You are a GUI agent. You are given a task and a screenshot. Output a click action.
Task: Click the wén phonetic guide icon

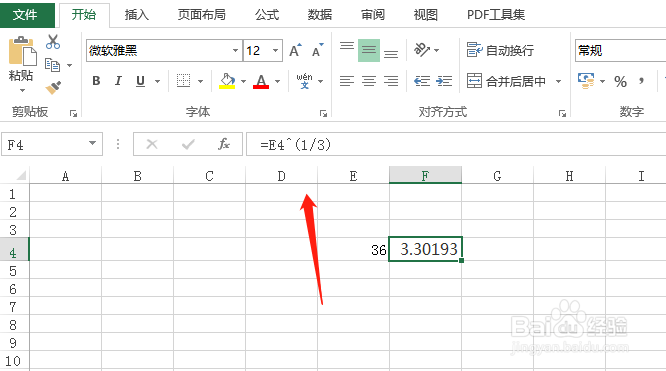[x=305, y=81]
